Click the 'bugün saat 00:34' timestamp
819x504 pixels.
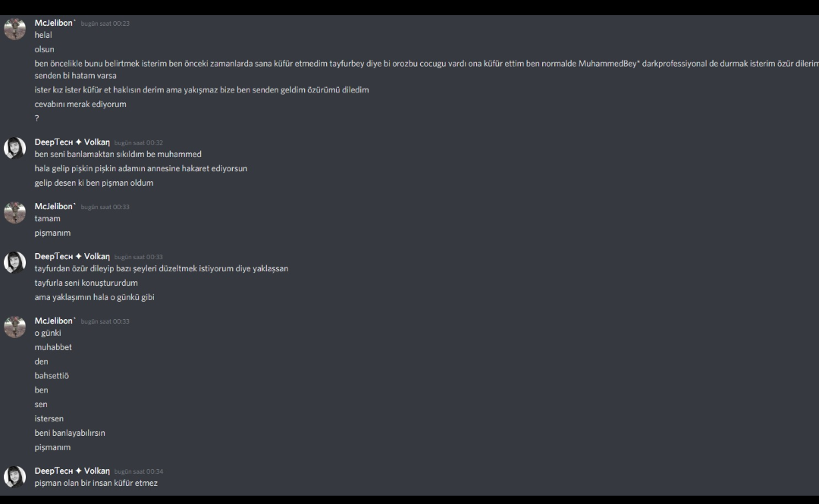click(139, 471)
